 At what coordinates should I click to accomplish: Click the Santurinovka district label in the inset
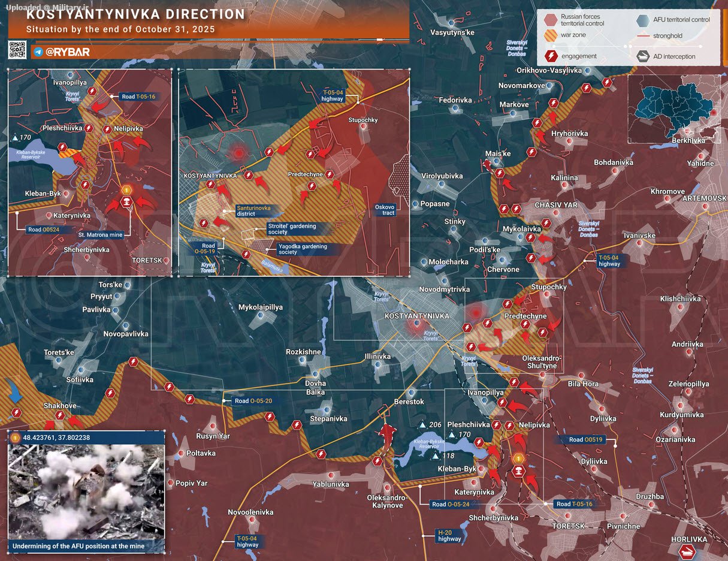(x=253, y=210)
